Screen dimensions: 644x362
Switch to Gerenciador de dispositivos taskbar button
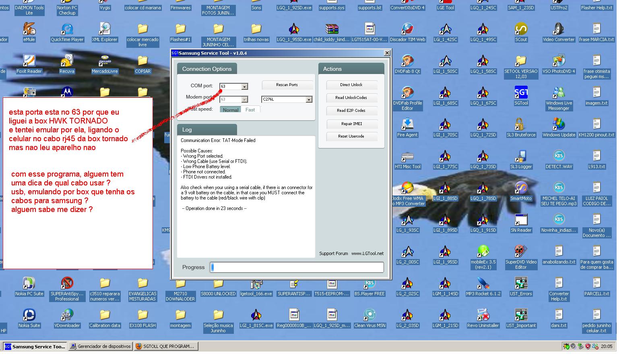pyautogui.click(x=100, y=346)
